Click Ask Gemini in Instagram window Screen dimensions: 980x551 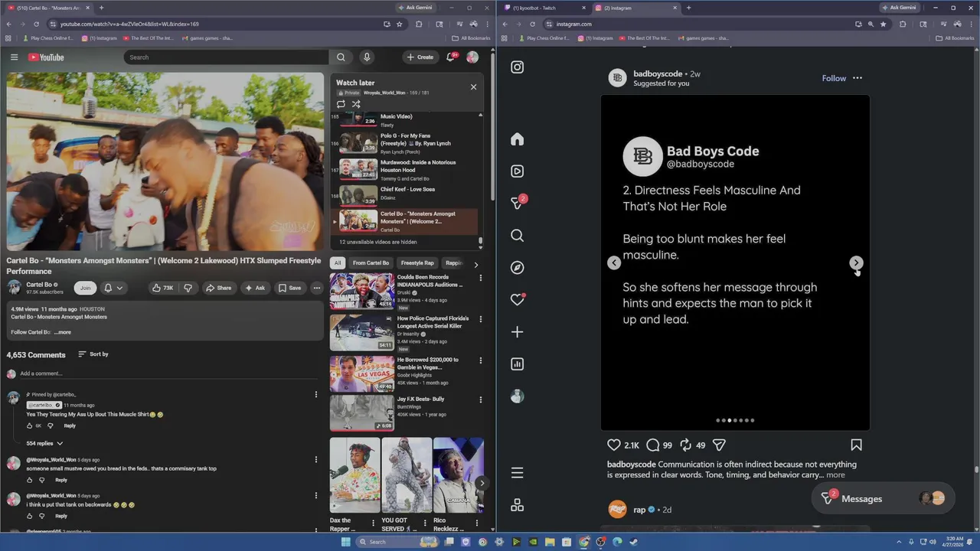(x=899, y=8)
